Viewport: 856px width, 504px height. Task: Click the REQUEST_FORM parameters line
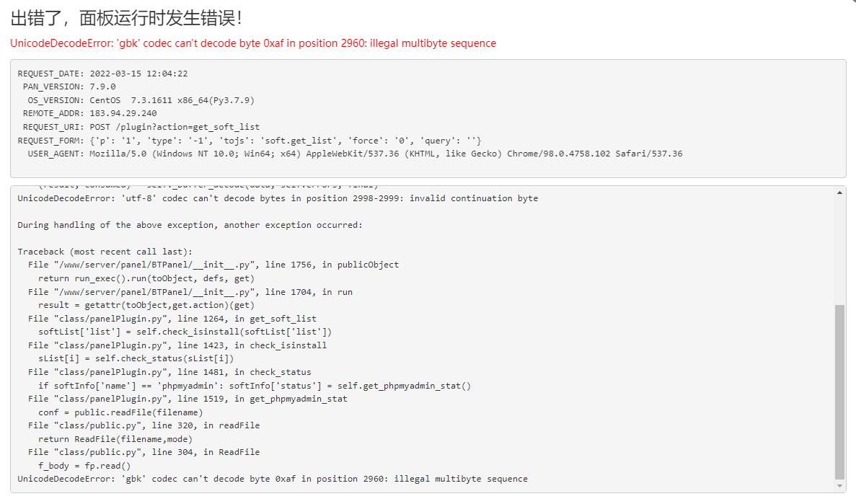[250, 141]
